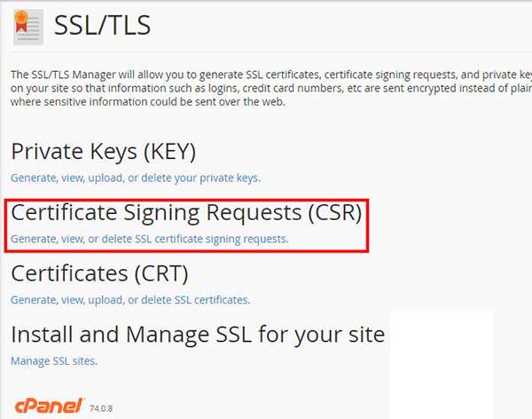The width and height of the screenshot is (532, 419).
Task: Click the horizontal divider below page title
Action: pos(271,53)
